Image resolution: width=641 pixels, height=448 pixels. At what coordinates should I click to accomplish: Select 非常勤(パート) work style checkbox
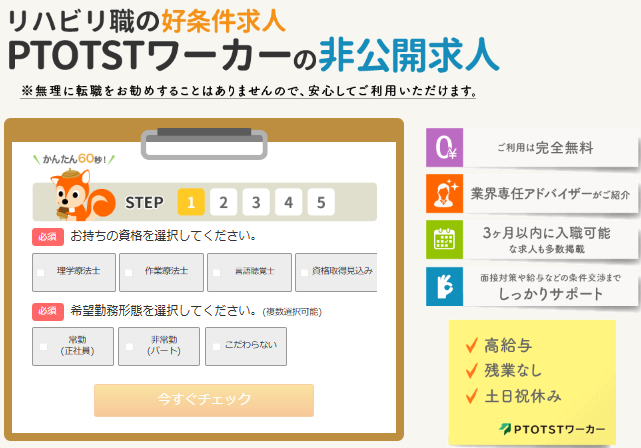click(x=130, y=347)
